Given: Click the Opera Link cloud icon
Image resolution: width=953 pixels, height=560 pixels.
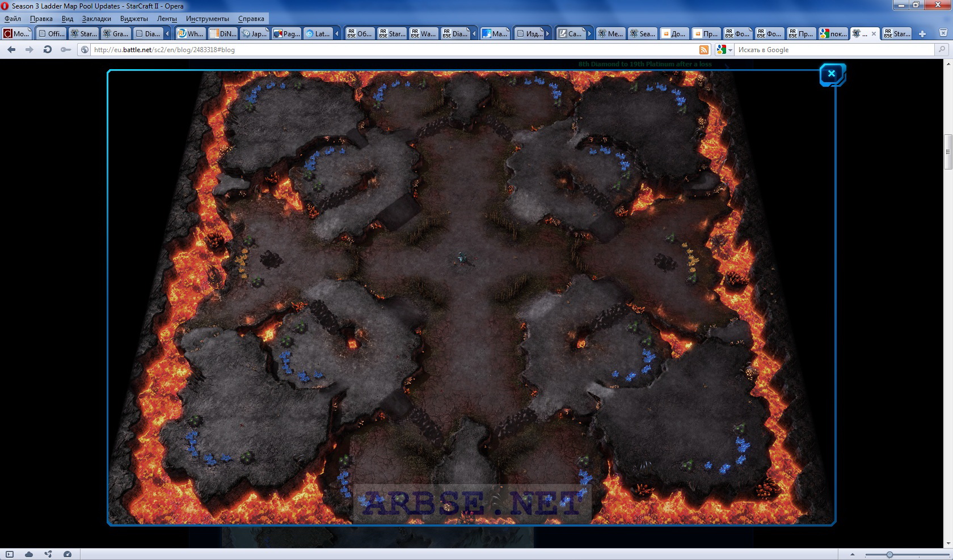Looking at the screenshot, I should [x=29, y=554].
